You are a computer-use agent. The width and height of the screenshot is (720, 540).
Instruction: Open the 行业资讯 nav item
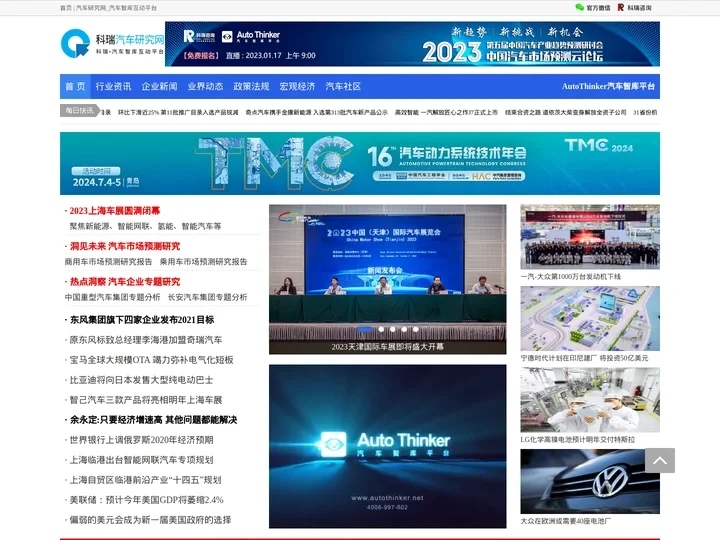[x=113, y=86]
